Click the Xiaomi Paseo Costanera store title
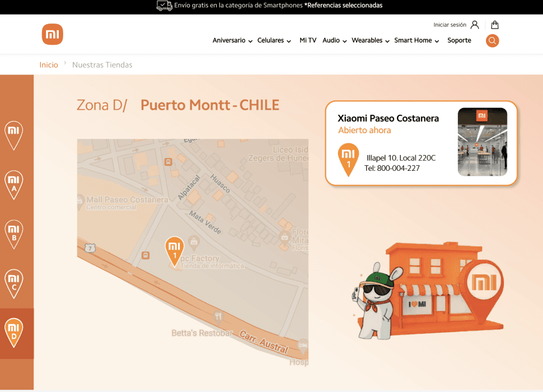Image resolution: width=543 pixels, height=392 pixels. click(x=388, y=118)
